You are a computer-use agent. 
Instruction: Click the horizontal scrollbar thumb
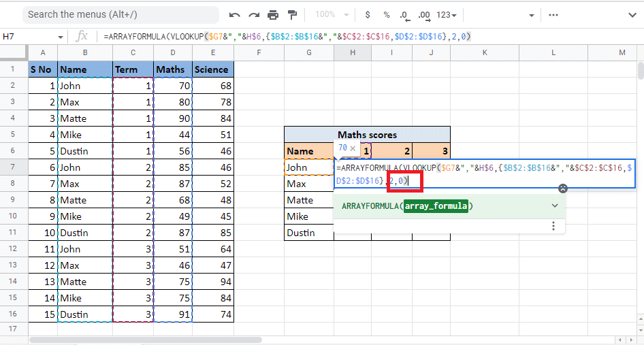click(x=146, y=340)
